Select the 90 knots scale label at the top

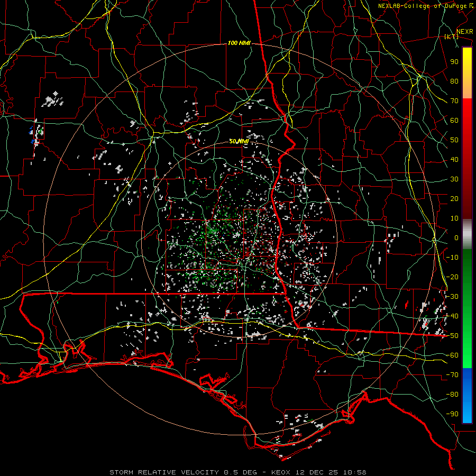point(454,62)
